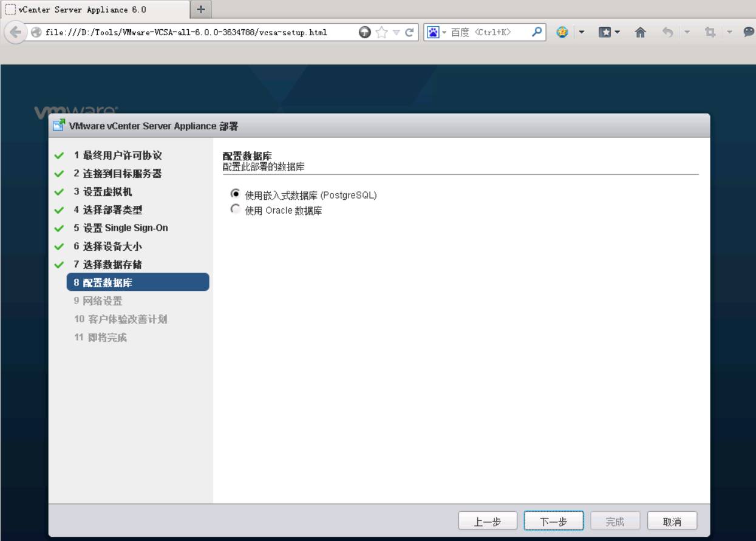756x541 pixels.
Task: Bookmark this page with the star icon
Action: click(381, 32)
